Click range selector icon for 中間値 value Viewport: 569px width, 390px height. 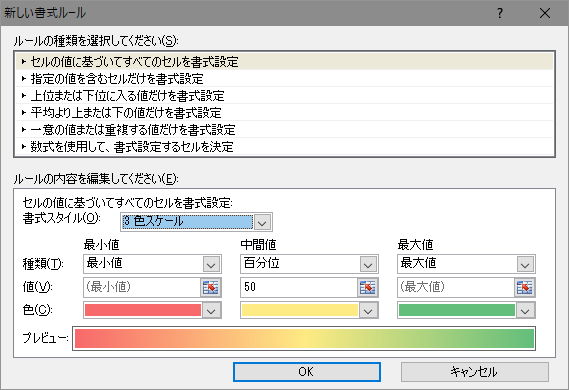[368, 287]
